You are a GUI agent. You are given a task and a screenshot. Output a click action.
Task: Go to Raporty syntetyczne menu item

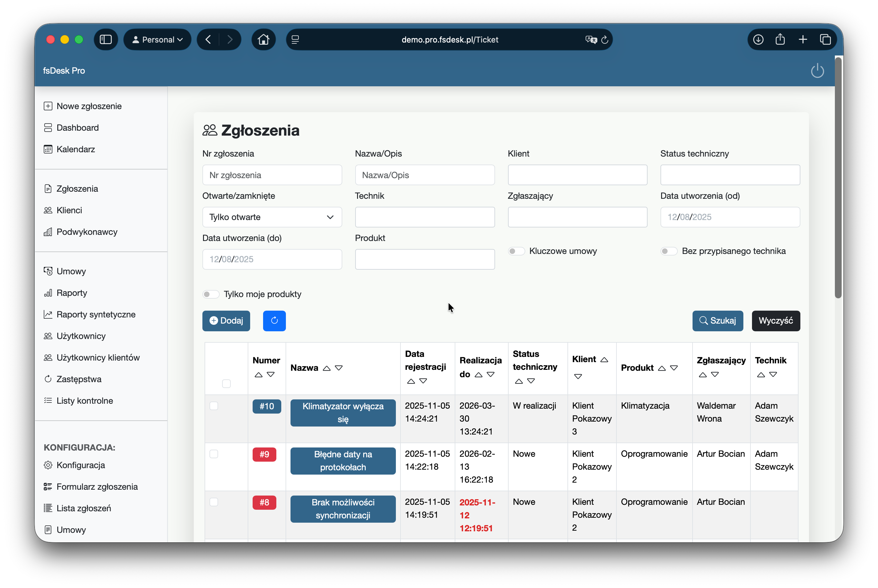[96, 314]
